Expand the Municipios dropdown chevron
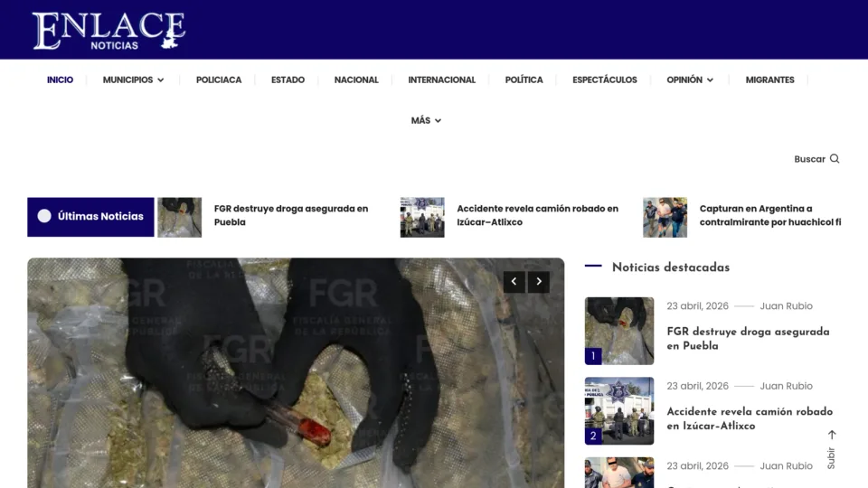Image resolution: width=868 pixels, height=488 pixels. coord(161,80)
